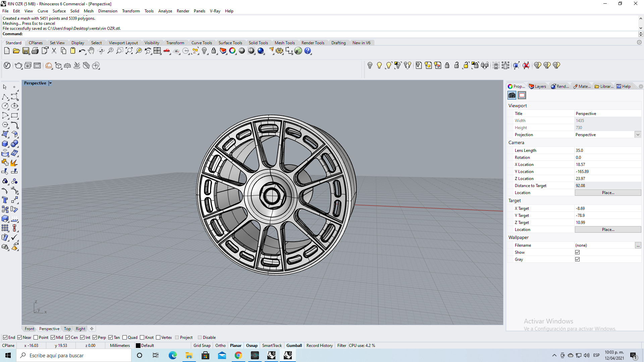Click the camera viewport properties icon
The height and width of the screenshot is (362, 644).
(x=512, y=96)
